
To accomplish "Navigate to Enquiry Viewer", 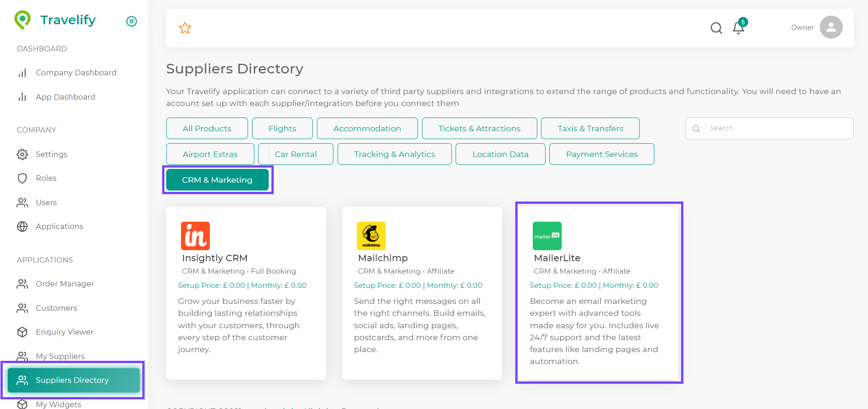I will pos(64,332).
